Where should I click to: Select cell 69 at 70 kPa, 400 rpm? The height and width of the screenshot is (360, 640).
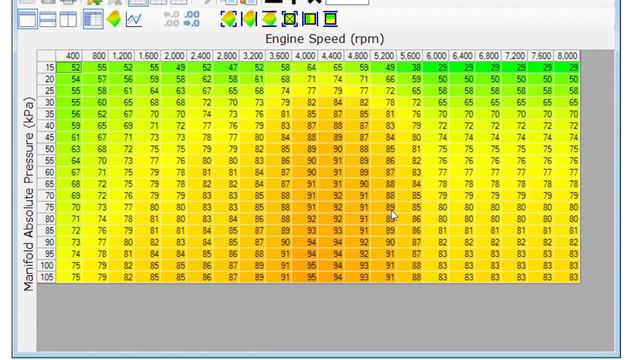pos(69,196)
